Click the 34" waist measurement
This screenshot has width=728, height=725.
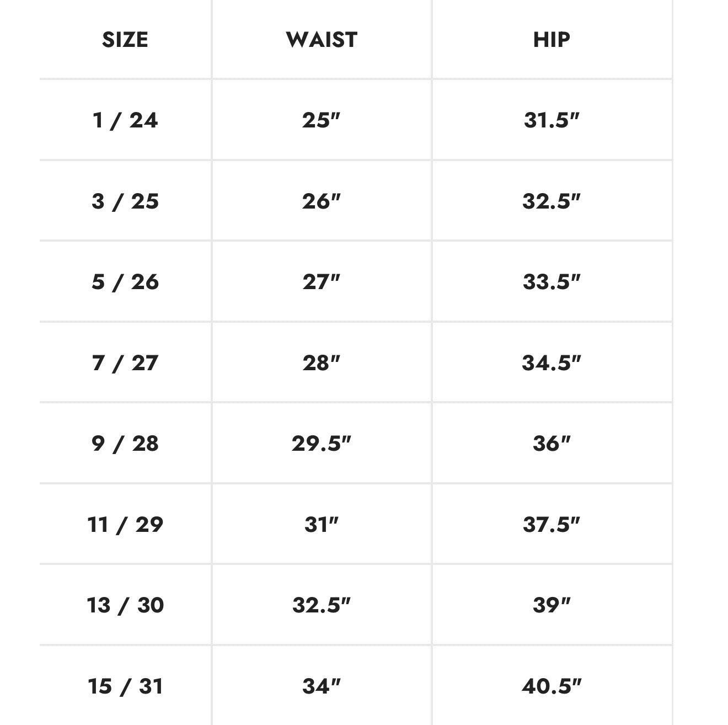(x=322, y=686)
